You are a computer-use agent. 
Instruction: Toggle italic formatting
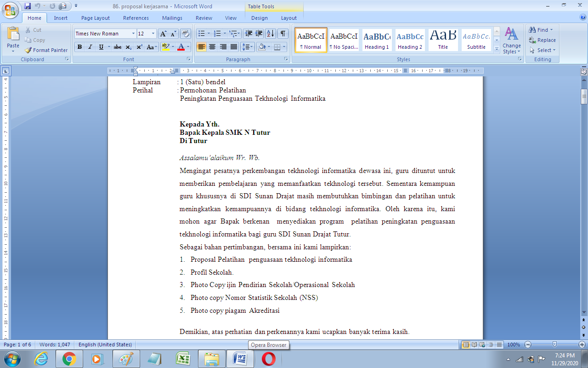pos(90,47)
